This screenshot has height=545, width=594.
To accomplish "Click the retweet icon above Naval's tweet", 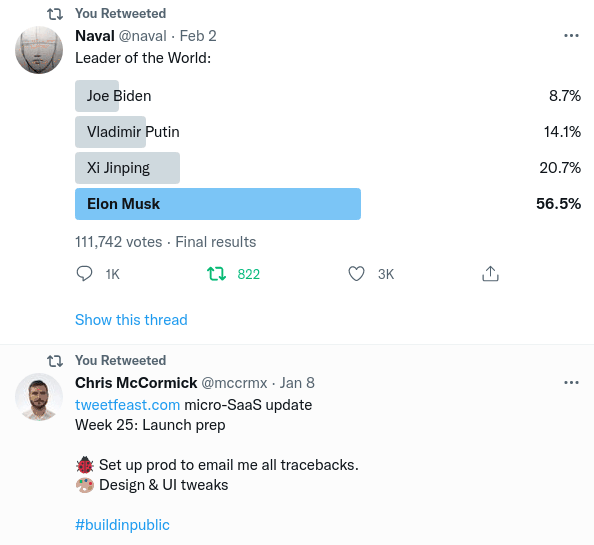I will coord(55,14).
